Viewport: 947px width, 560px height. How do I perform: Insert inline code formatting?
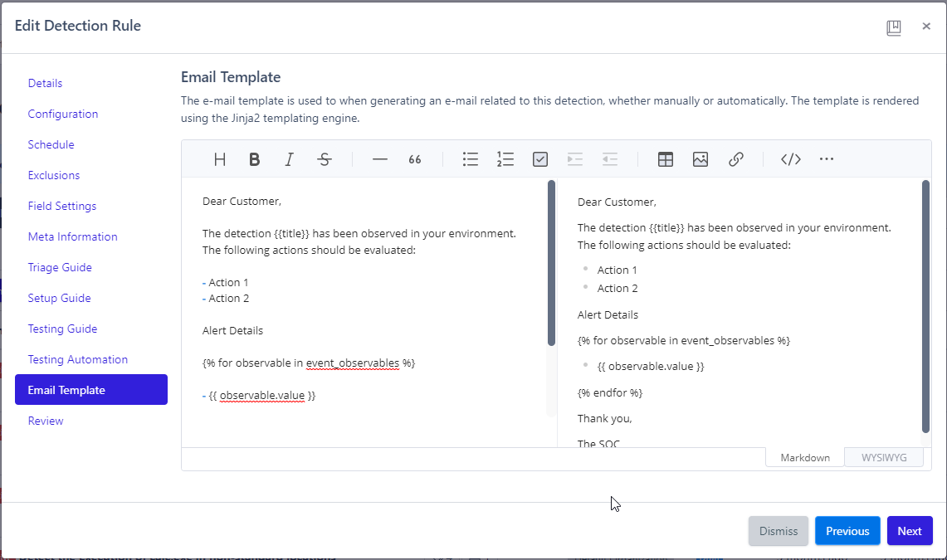791,159
